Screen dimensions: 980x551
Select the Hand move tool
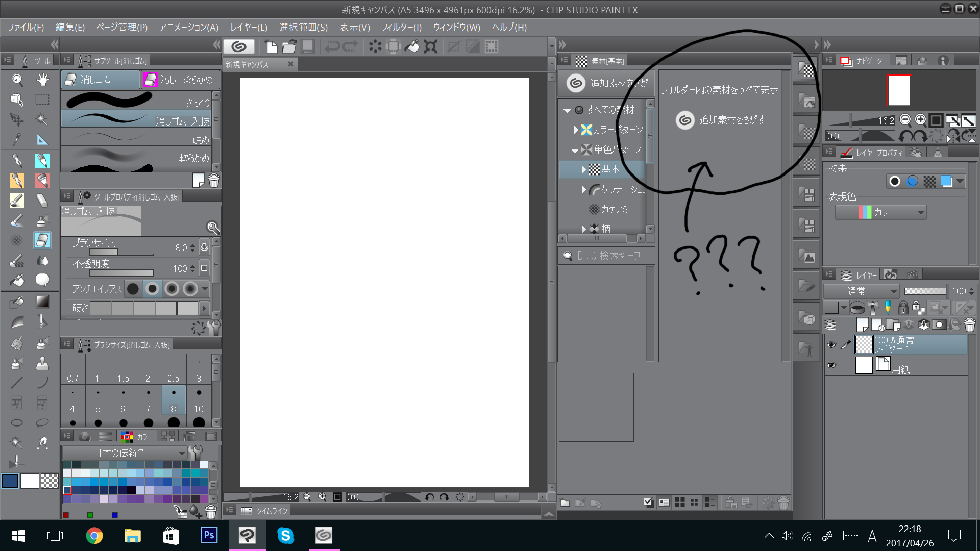(x=42, y=80)
